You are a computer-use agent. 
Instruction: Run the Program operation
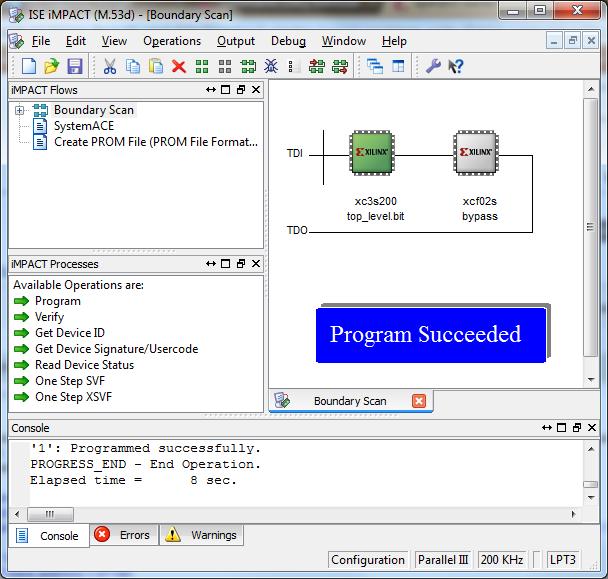(58, 301)
